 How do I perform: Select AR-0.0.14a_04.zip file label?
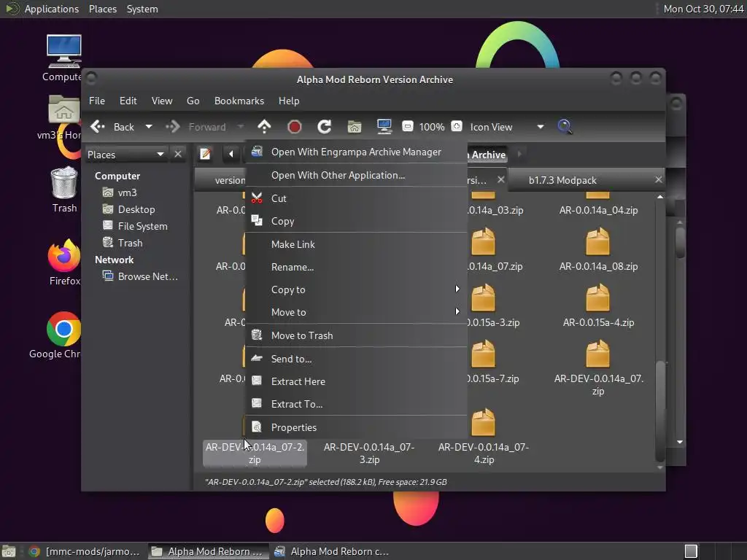click(598, 211)
